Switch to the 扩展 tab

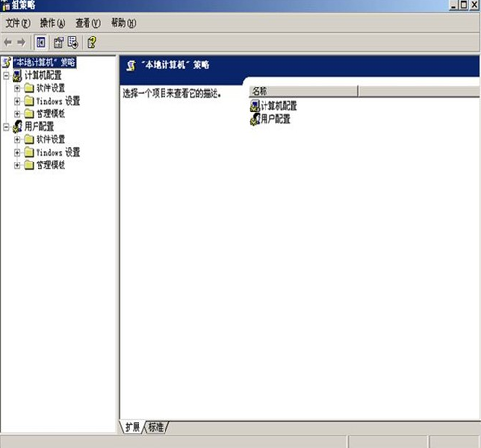[x=133, y=427]
